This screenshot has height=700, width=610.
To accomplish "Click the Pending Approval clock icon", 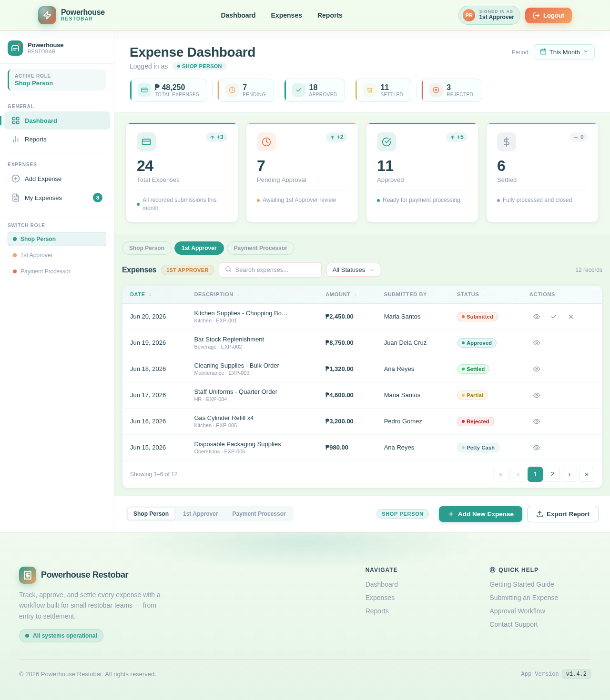I will coord(266,142).
